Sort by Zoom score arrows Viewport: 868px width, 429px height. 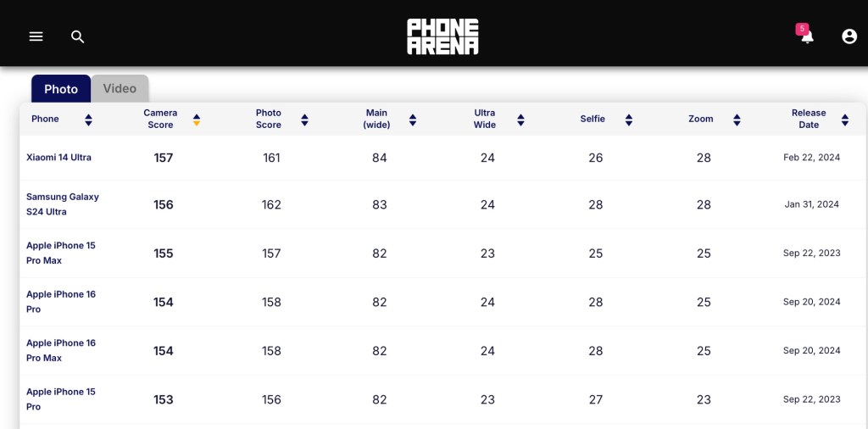737,120
